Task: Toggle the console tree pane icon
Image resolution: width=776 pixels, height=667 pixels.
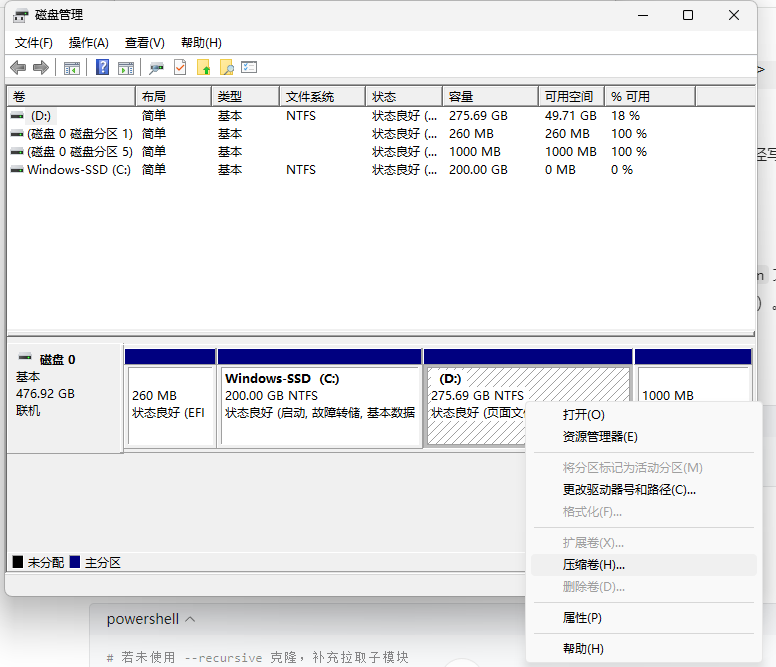Action: (x=72, y=67)
